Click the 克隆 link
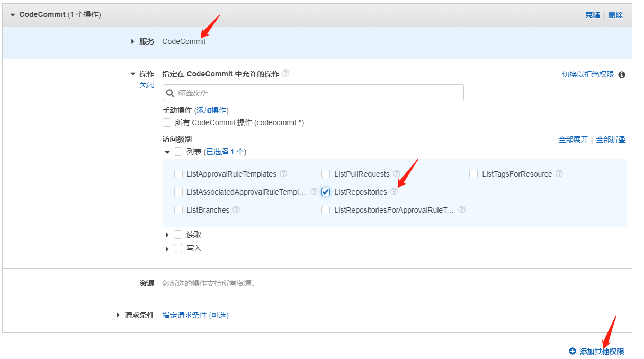The width and height of the screenshot is (644, 359). click(593, 15)
